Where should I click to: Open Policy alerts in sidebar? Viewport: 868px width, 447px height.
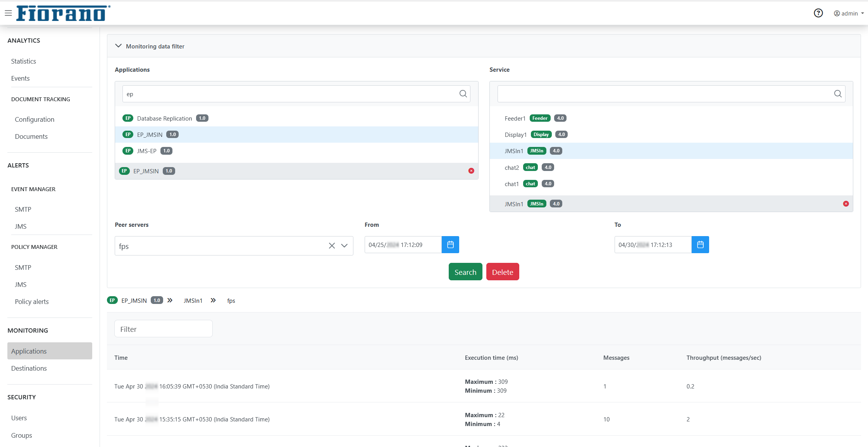point(32,302)
